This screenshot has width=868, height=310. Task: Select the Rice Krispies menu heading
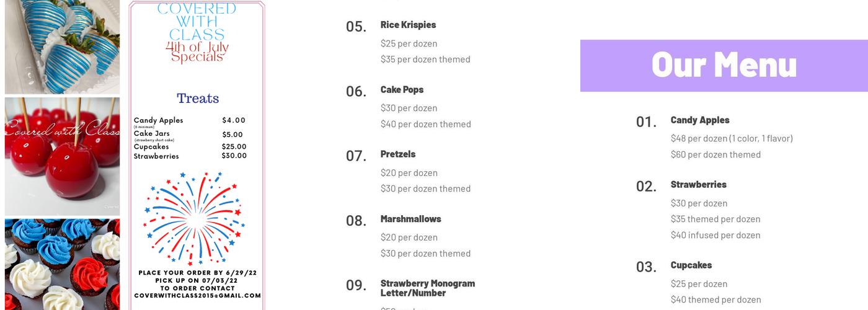click(408, 25)
